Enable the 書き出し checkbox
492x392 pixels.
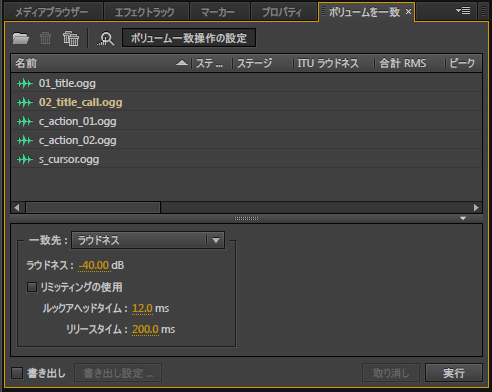coord(17,373)
